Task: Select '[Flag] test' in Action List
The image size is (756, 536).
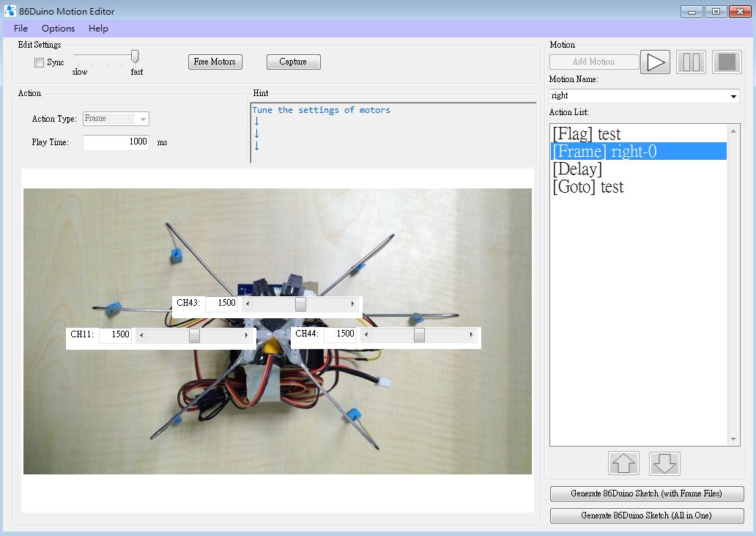Action: (x=638, y=133)
